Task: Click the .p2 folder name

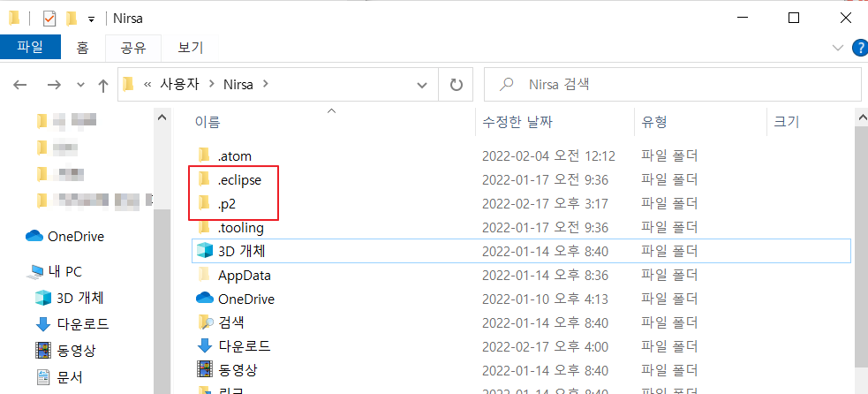Action: point(228,204)
